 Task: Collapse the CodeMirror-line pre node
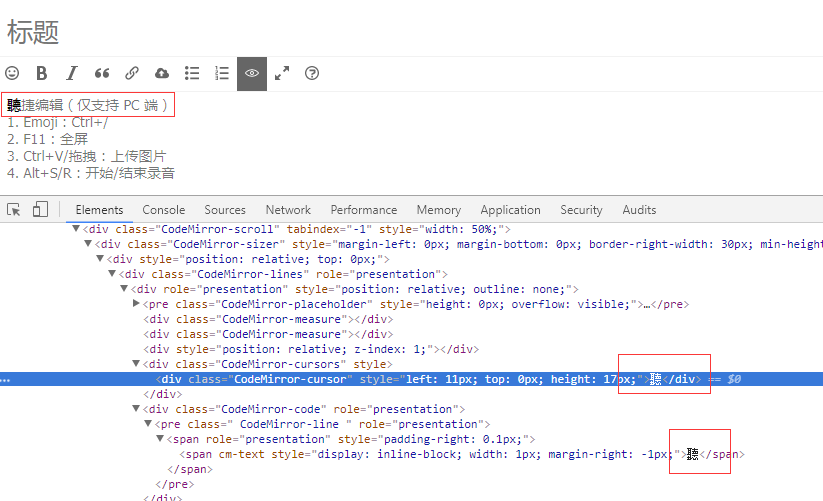click(x=148, y=423)
